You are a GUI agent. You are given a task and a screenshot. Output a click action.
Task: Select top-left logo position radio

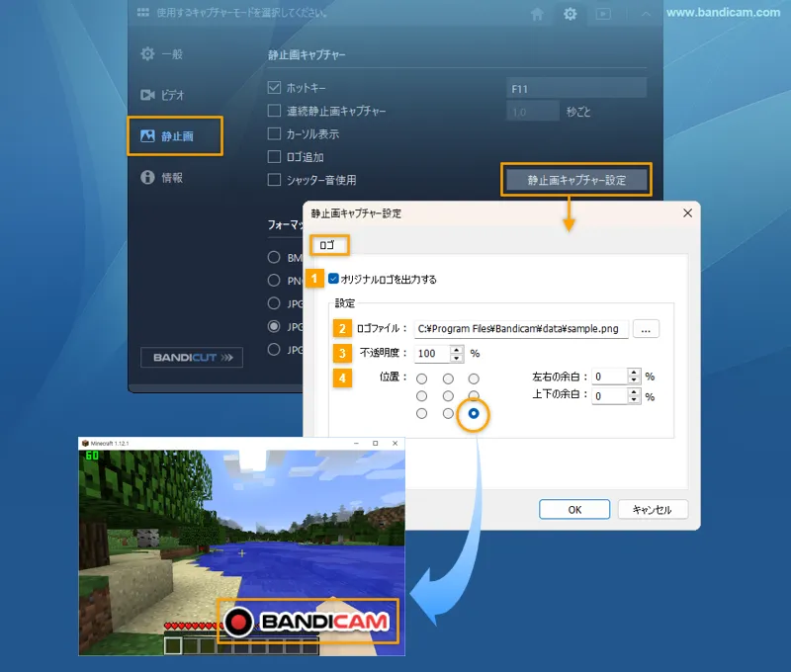tap(422, 378)
